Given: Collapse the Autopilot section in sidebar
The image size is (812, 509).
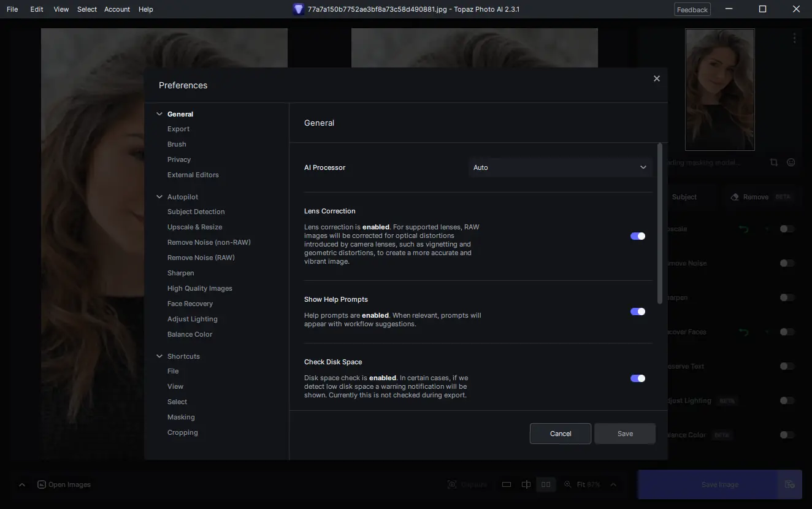Looking at the screenshot, I should click(x=159, y=197).
